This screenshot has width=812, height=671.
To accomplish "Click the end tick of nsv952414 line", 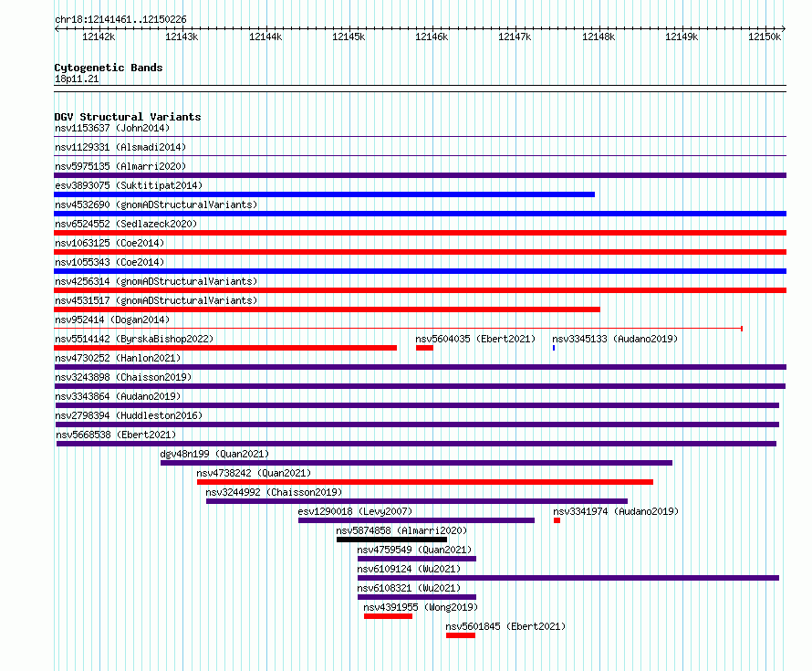I will click(x=742, y=329).
